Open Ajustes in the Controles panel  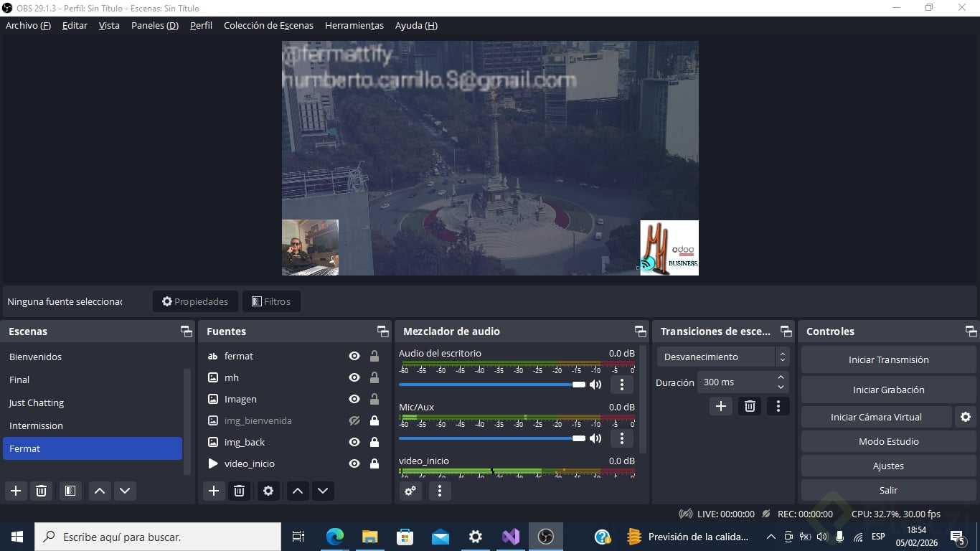889,466
